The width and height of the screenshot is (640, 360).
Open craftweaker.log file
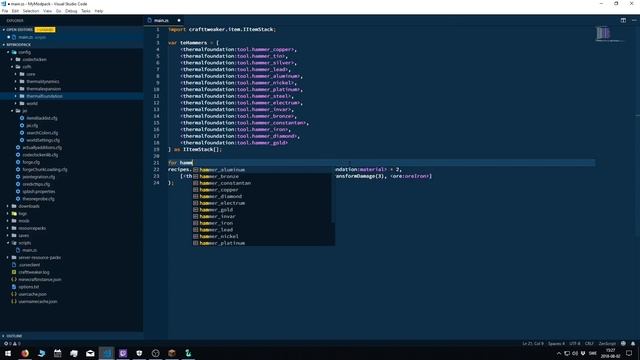pos(34,272)
